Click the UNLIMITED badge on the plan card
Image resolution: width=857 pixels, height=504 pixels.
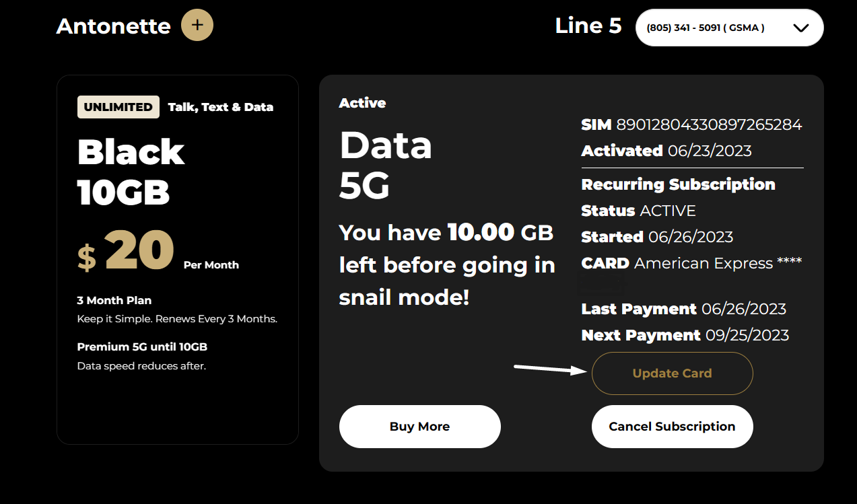click(118, 107)
